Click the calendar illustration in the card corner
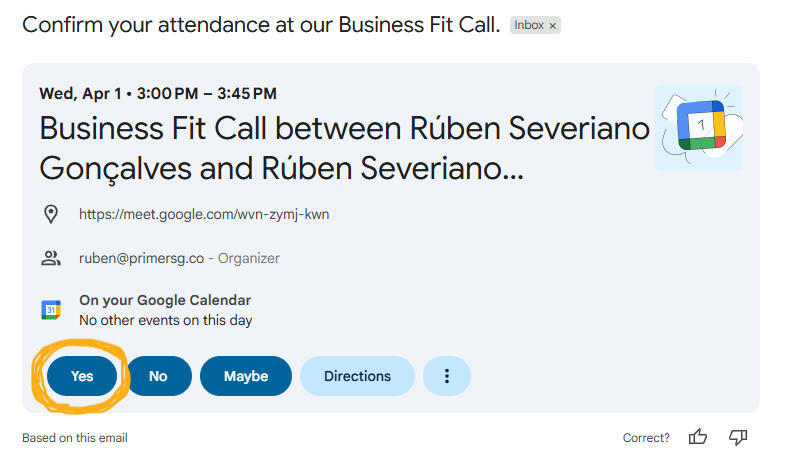This screenshot has height=462, width=788. click(698, 127)
